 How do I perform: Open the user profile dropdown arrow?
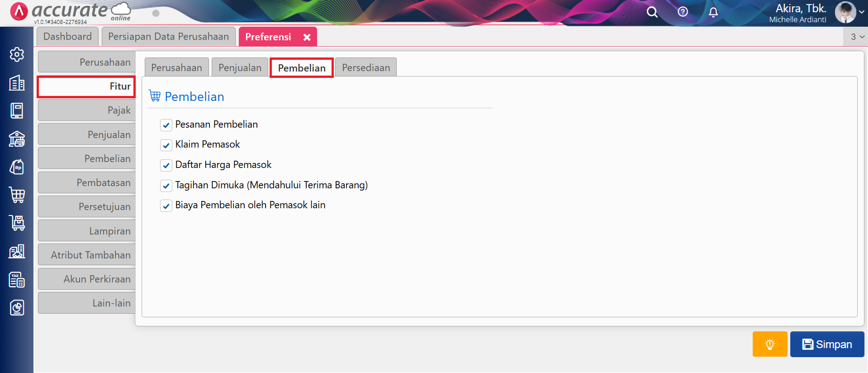(862, 12)
